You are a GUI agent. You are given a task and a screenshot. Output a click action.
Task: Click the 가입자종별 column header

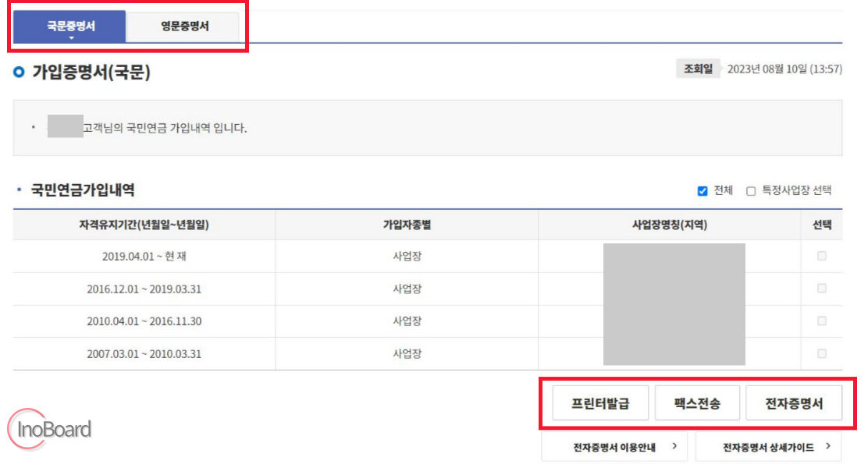pyautogui.click(x=407, y=225)
